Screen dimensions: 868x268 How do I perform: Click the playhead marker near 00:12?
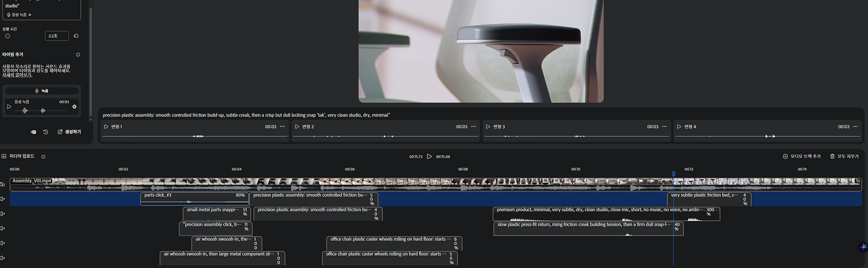pyautogui.click(x=674, y=173)
